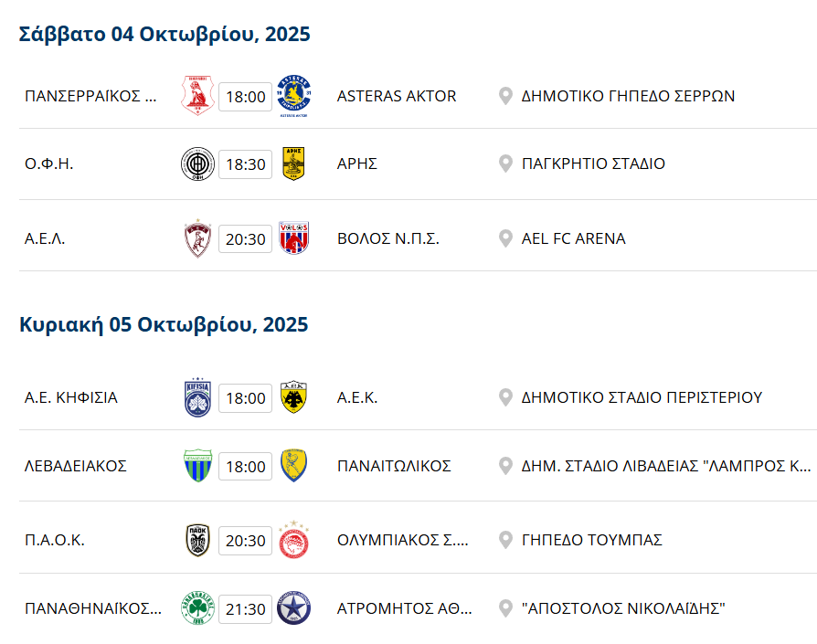Click the Kifisia club crest
817x644 pixels.
(x=198, y=398)
